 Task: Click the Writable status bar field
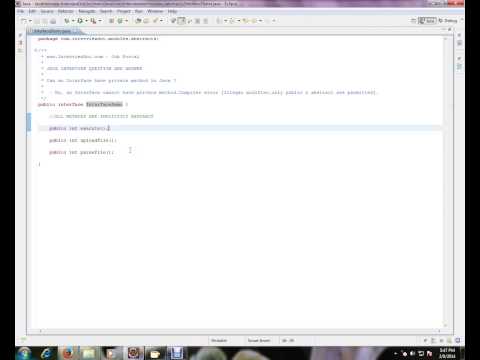coord(219,340)
